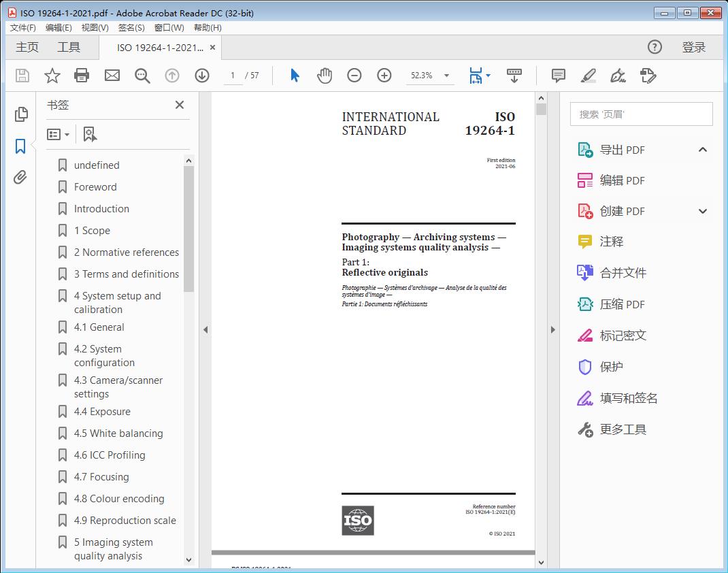Show the attachments panel
Image resolution: width=728 pixels, height=573 pixels.
pos(20,177)
